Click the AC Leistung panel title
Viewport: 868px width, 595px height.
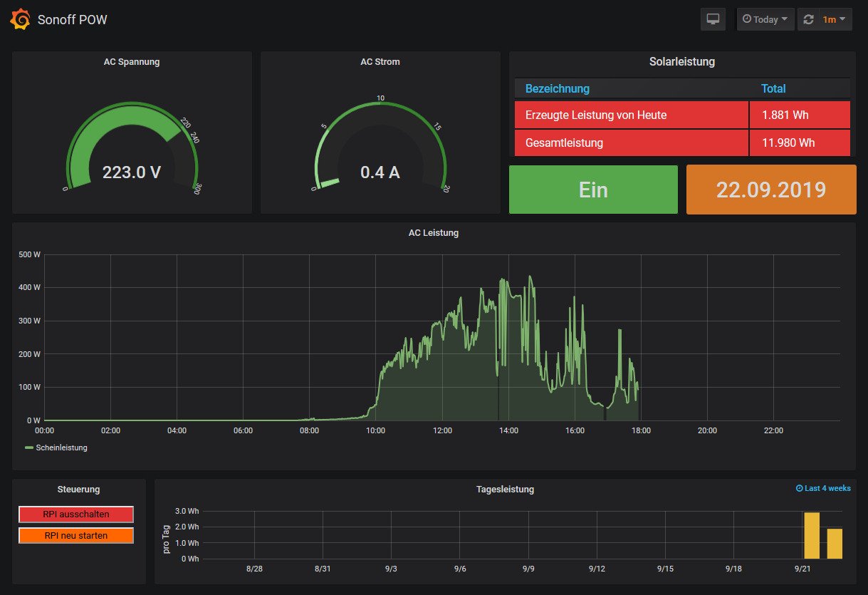(433, 232)
